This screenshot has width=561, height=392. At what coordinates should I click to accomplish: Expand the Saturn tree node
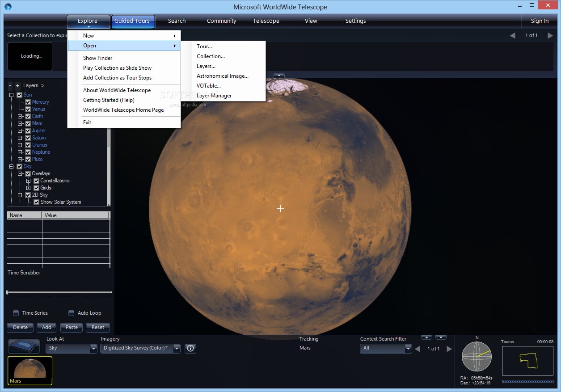tap(20, 138)
